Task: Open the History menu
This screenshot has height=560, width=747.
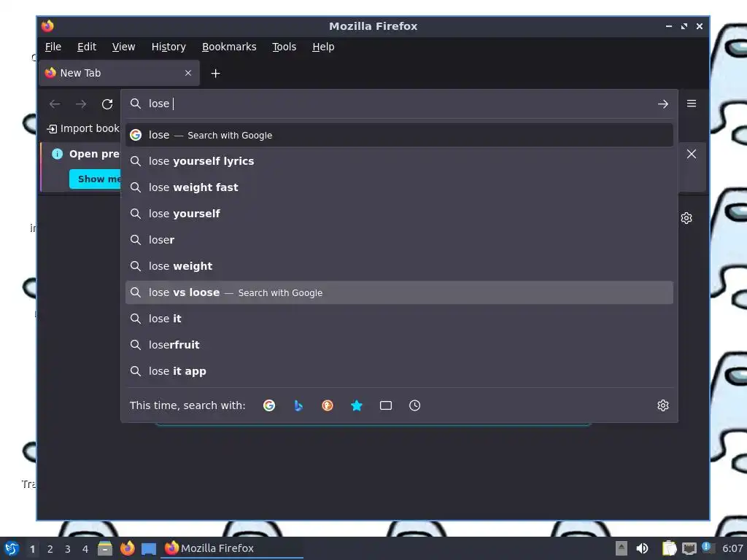Action: click(169, 47)
